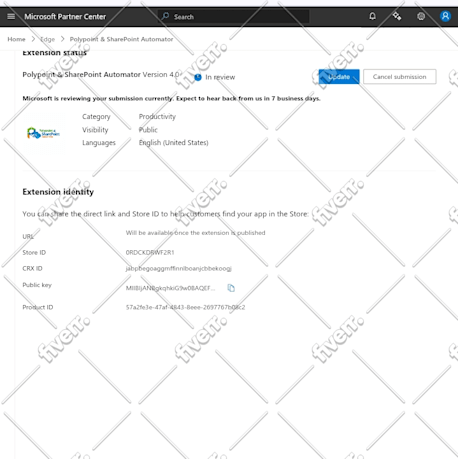Click the search magnifier icon
Screen dimensions: 458x459
pos(165,16)
